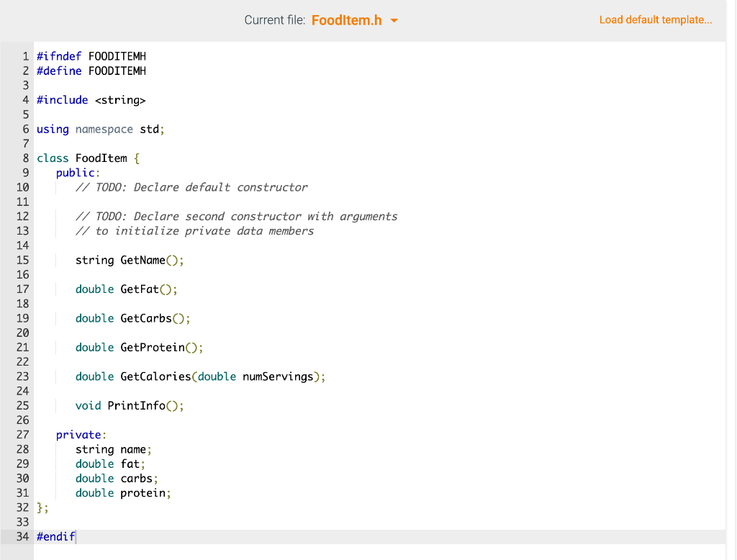Click 'string name;' member line

[x=113, y=449]
